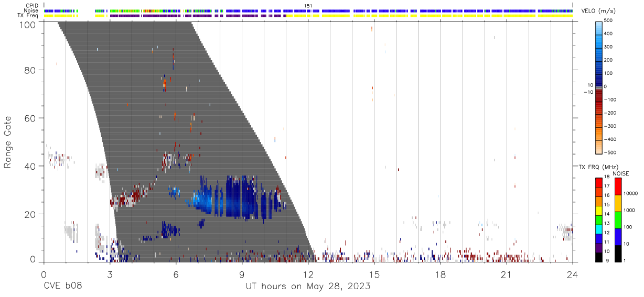The width and height of the screenshot is (644, 297).
Task: Click the TX FRQ color scale bar
Action: tap(599, 220)
